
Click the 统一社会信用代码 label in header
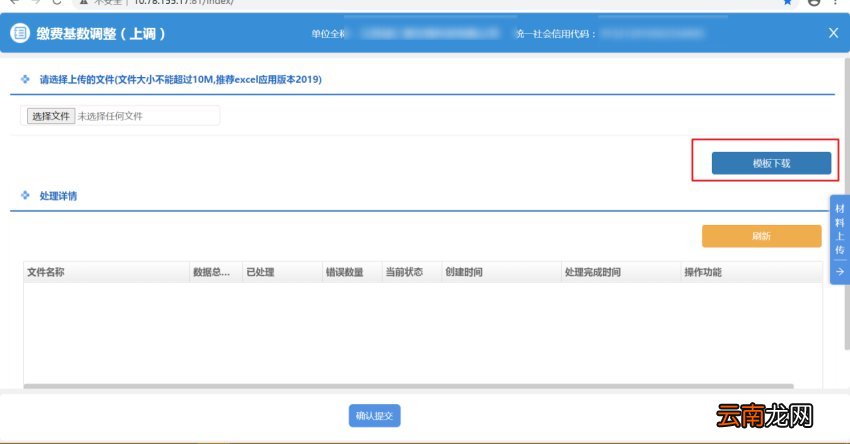[556, 34]
